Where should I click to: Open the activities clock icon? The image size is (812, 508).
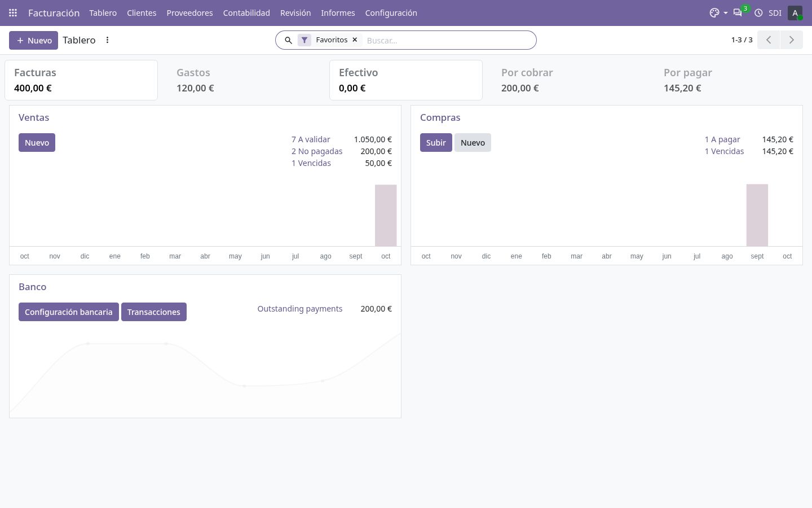758,12
